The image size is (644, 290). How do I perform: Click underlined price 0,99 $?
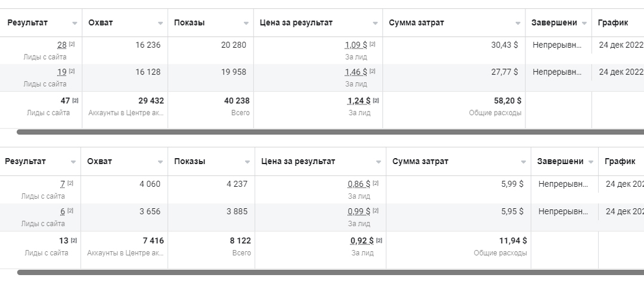(359, 212)
